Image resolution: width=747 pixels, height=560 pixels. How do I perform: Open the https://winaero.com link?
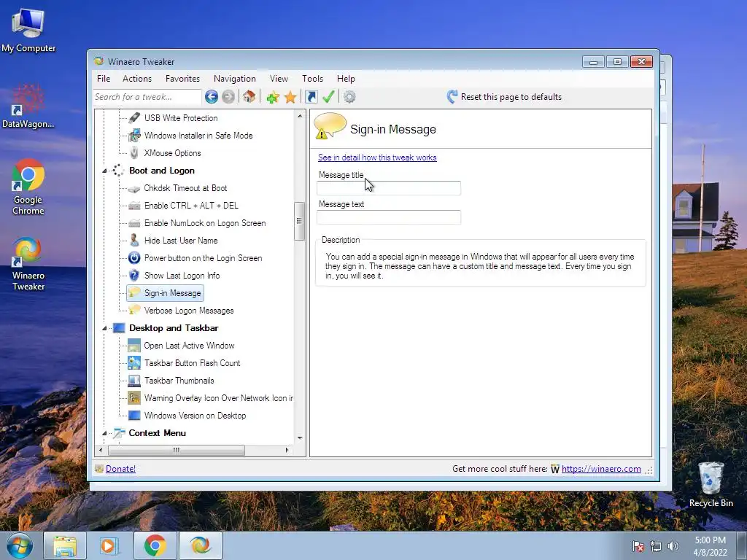click(601, 469)
